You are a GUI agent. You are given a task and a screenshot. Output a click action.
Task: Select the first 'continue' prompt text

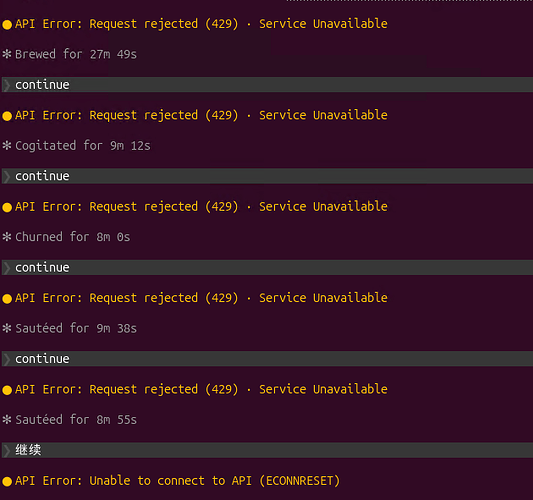coord(42,85)
